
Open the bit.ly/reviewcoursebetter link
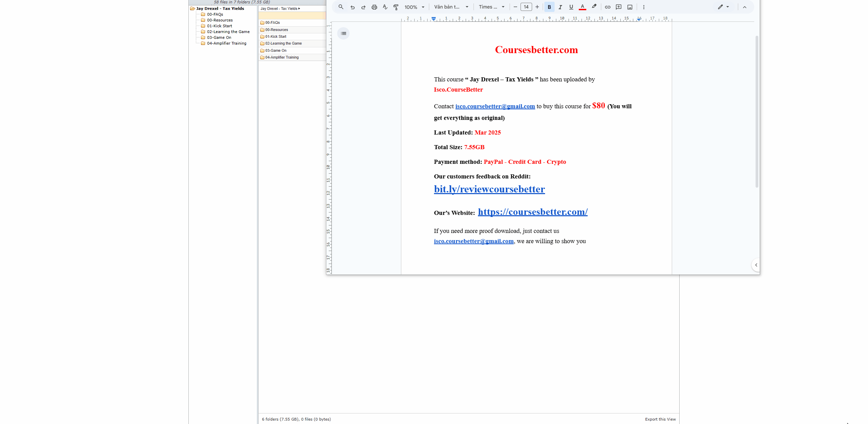click(x=489, y=189)
